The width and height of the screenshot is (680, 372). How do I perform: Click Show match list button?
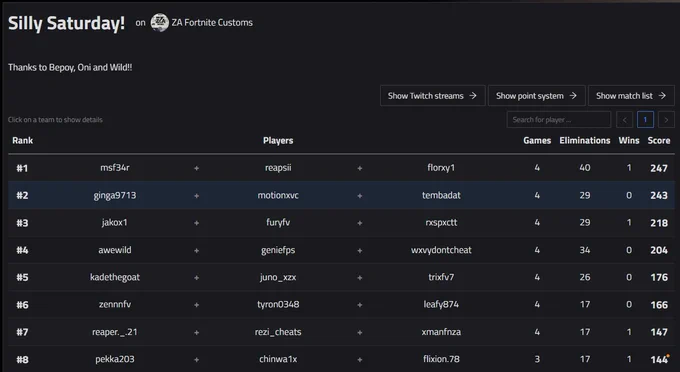[631, 96]
